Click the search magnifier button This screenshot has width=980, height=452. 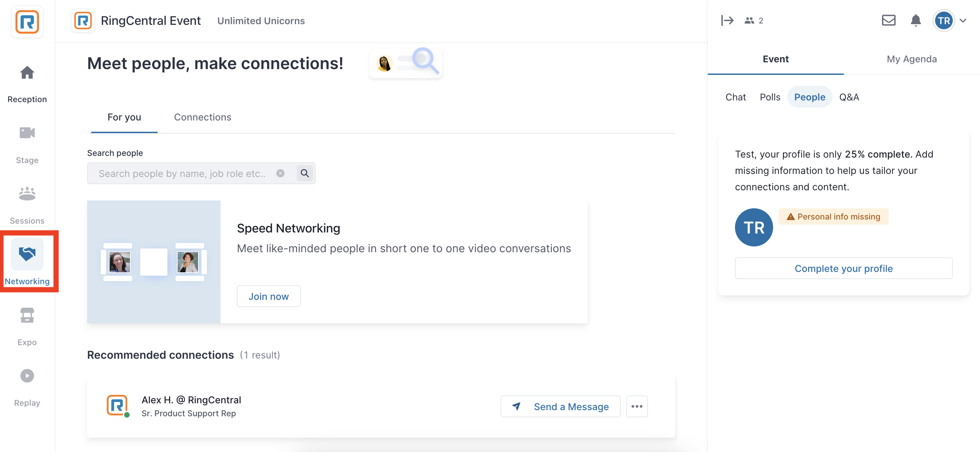[x=304, y=173]
